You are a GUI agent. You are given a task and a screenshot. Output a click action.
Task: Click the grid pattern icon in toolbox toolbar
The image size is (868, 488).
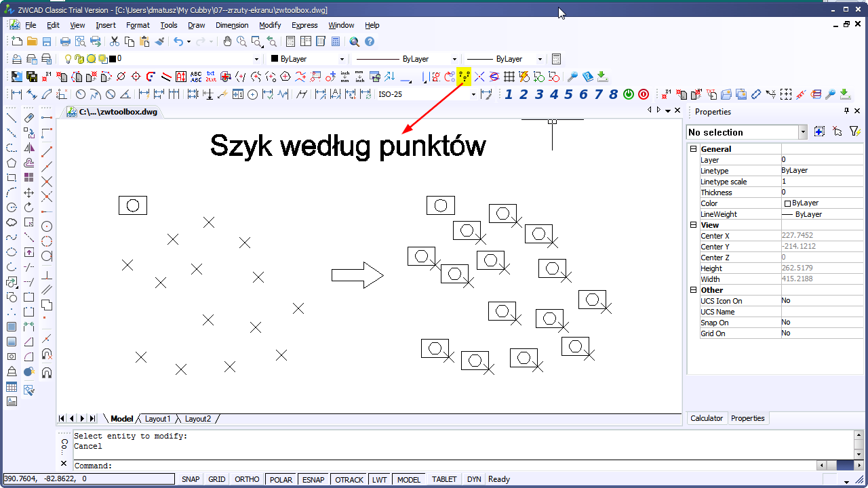click(509, 77)
